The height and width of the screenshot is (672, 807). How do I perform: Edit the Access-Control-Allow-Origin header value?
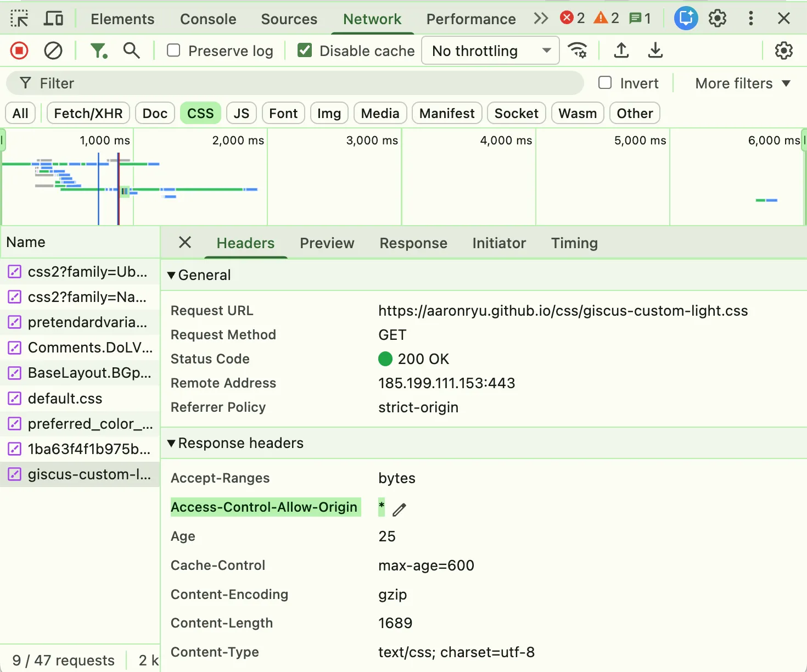pos(400,509)
